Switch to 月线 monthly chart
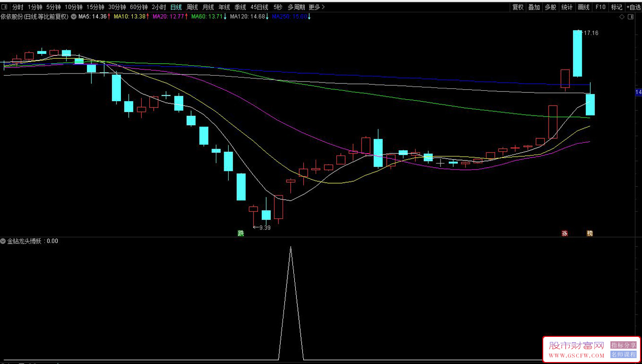Image resolution: width=642 pixels, height=364 pixels. tap(208, 7)
